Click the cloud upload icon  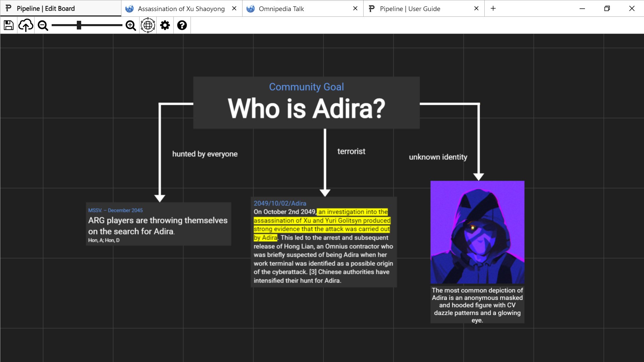[x=26, y=25]
